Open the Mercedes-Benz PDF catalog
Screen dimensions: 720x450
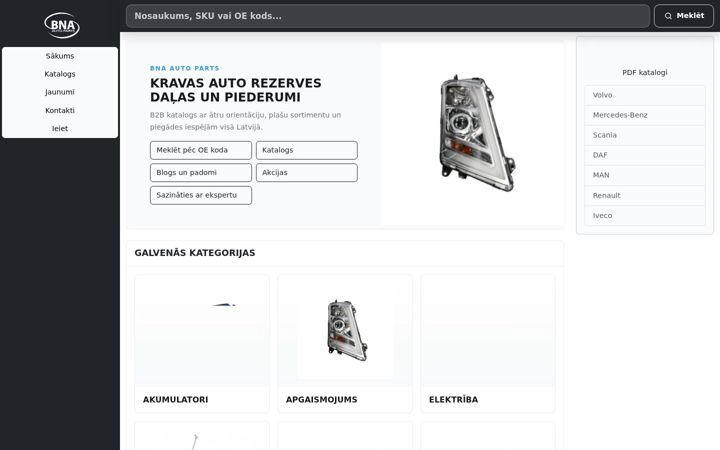pyautogui.click(x=645, y=115)
